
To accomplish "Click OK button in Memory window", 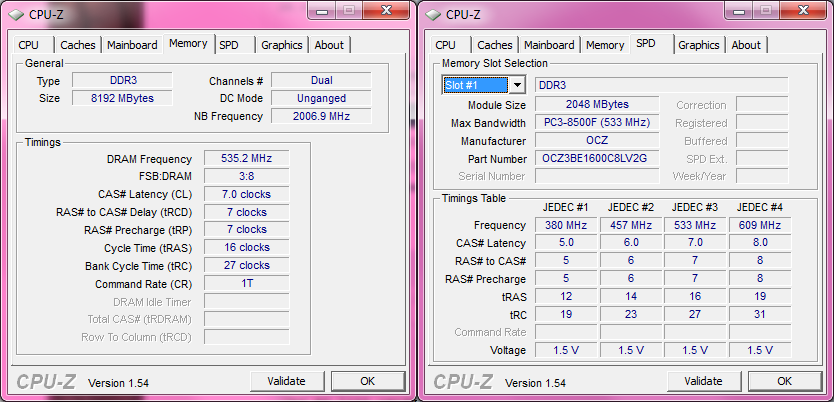I will click(367, 381).
